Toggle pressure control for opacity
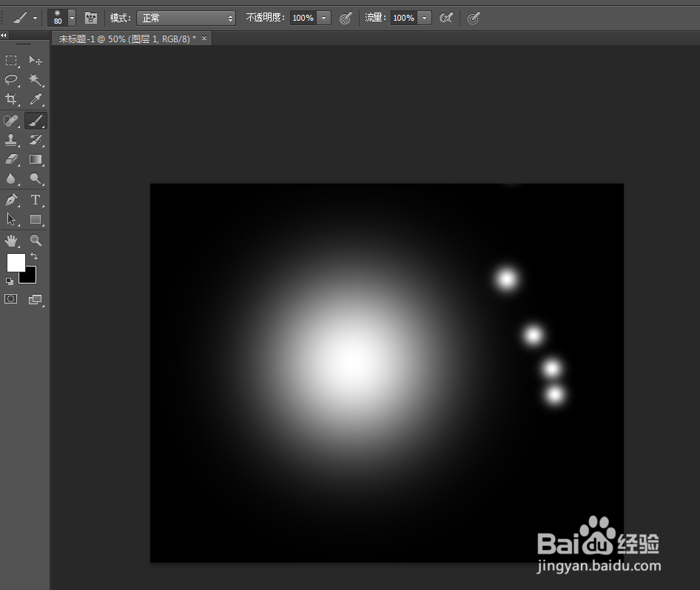The width and height of the screenshot is (700, 590). 346,18
